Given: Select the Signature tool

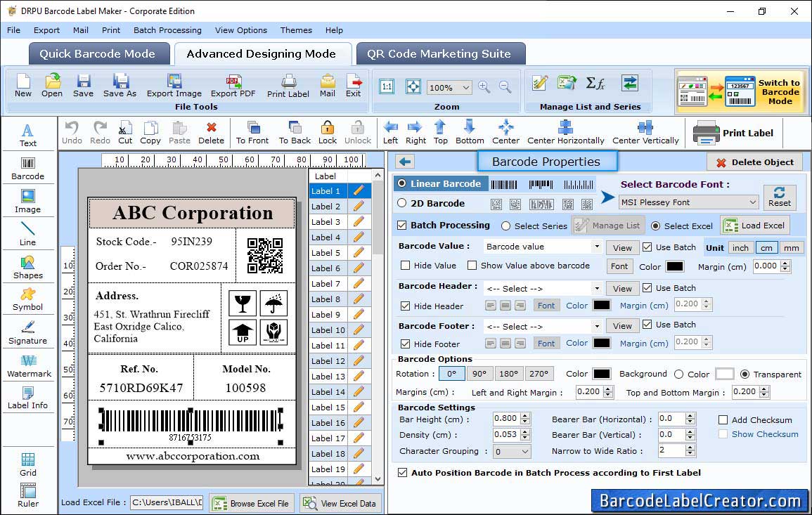Looking at the screenshot, I should [x=28, y=333].
